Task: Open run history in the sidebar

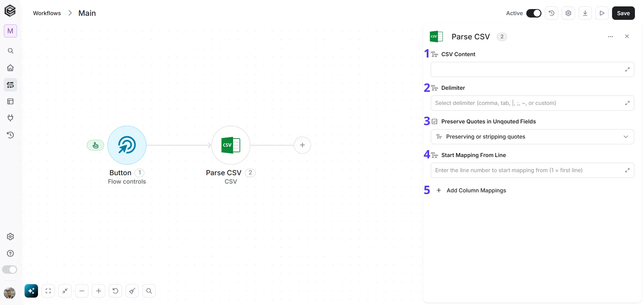Action: click(x=10, y=135)
